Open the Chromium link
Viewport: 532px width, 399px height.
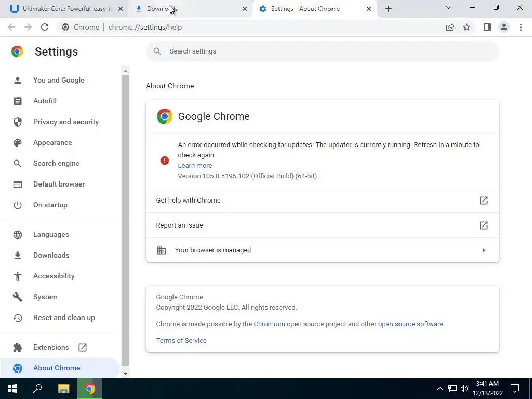[270, 324]
